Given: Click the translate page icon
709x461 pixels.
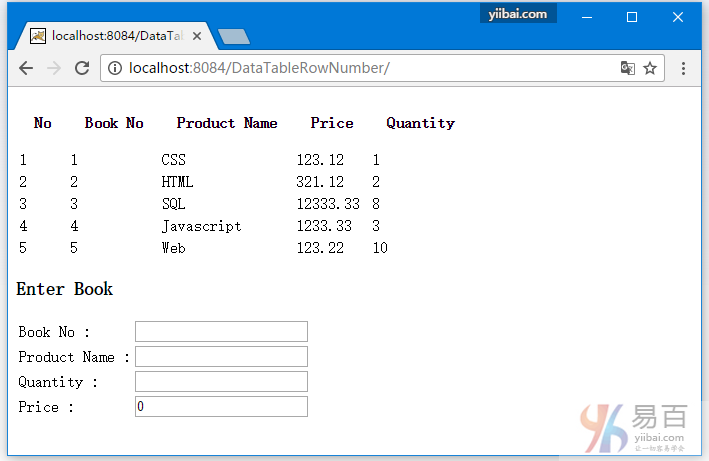Looking at the screenshot, I should (627, 68).
